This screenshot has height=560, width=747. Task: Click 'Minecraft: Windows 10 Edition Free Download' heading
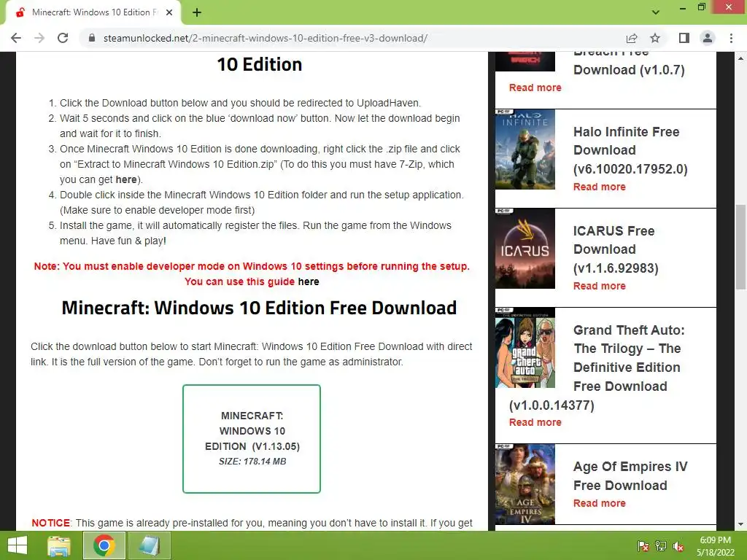click(x=259, y=308)
